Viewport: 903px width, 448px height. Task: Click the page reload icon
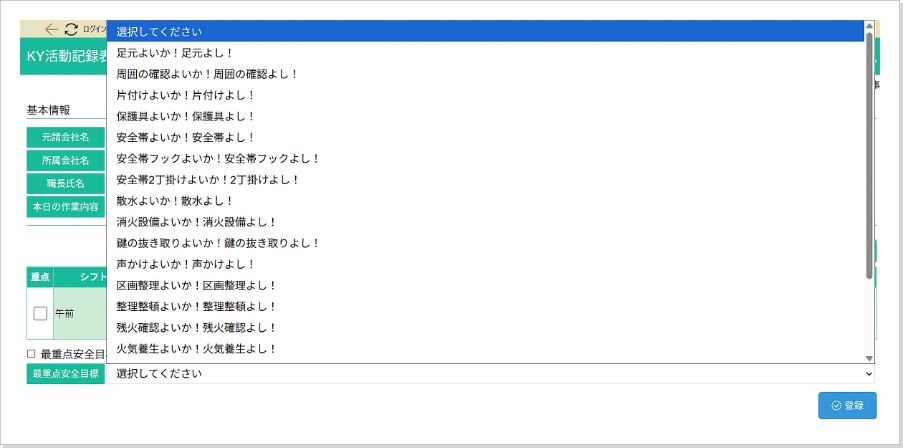coord(71,30)
